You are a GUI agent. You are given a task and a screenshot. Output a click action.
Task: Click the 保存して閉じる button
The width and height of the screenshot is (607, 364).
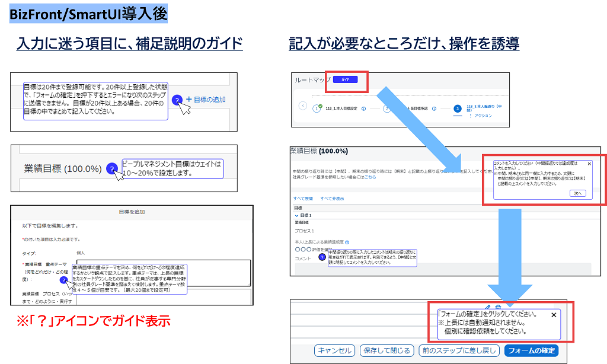(386, 350)
